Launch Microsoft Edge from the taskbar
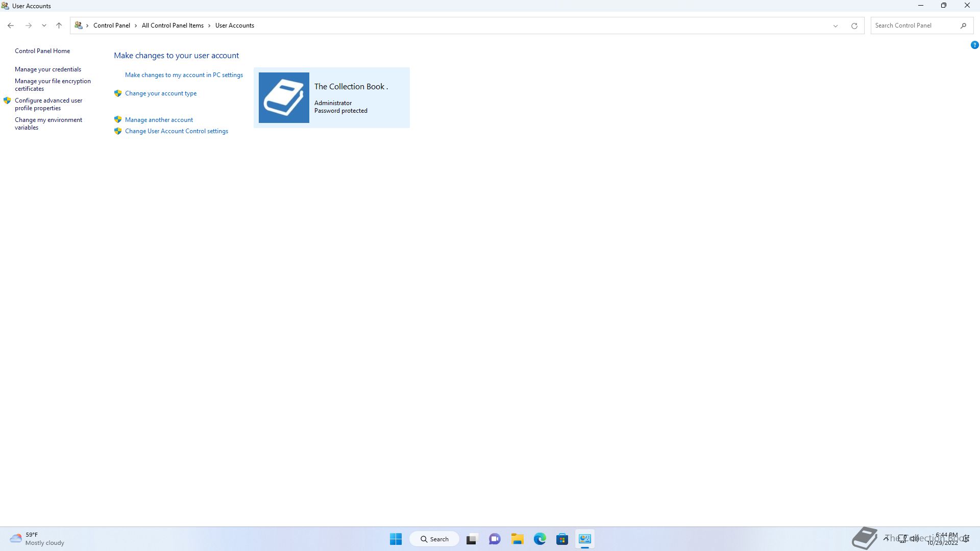980x551 pixels. [540, 539]
